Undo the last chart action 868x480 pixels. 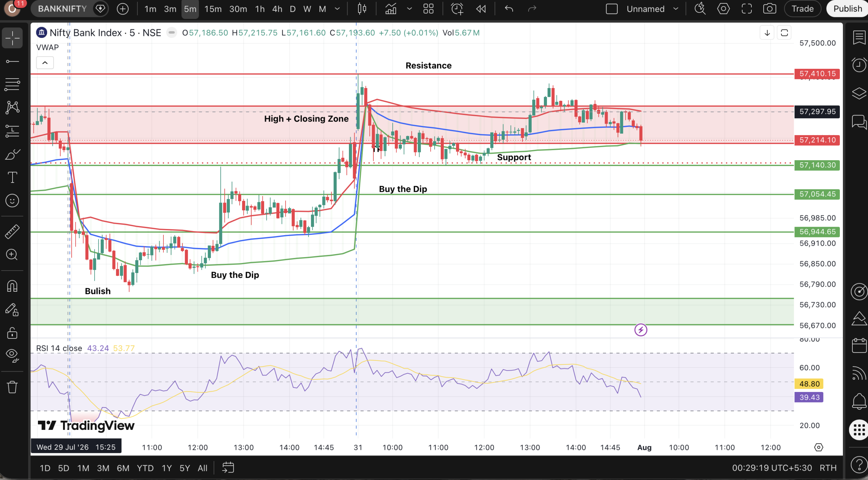(509, 9)
